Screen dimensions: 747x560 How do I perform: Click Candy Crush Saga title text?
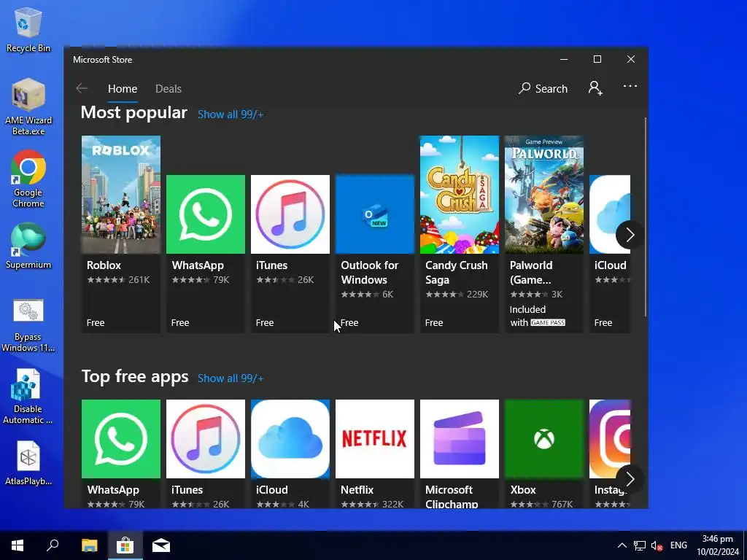click(457, 273)
